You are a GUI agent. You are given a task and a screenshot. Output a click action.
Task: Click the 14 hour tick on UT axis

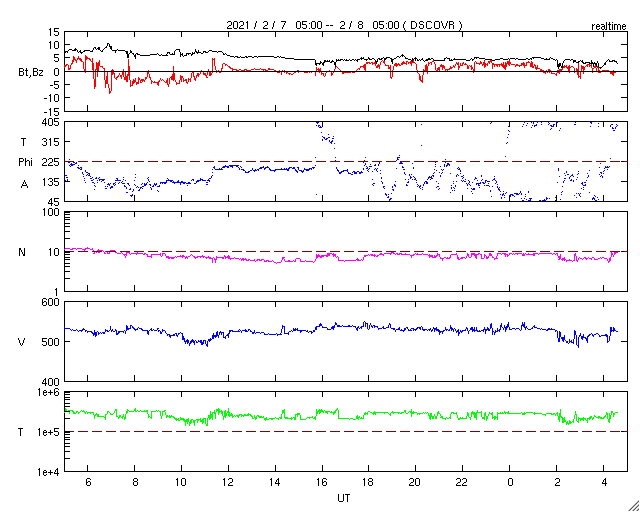click(x=275, y=482)
